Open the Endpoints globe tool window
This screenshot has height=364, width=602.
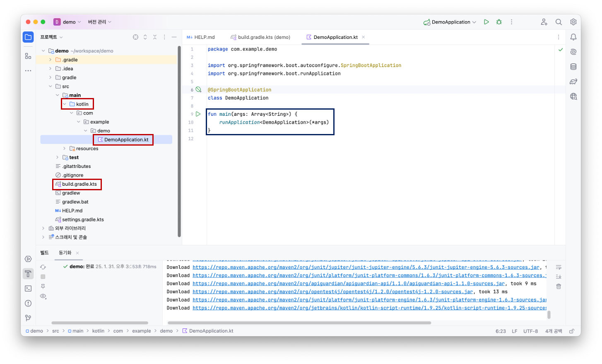tap(573, 96)
